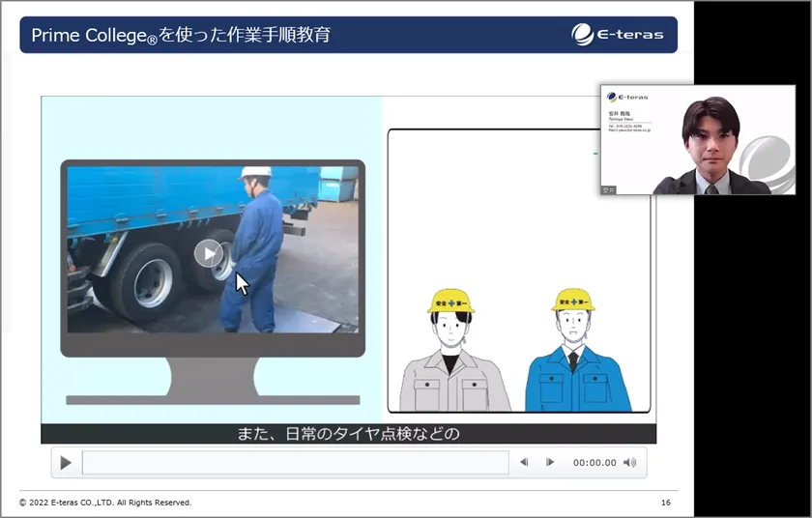Screen dimensions: 812x518
Task: Click the yellow helmet on the gray-uniform worker
Action: 450,301
